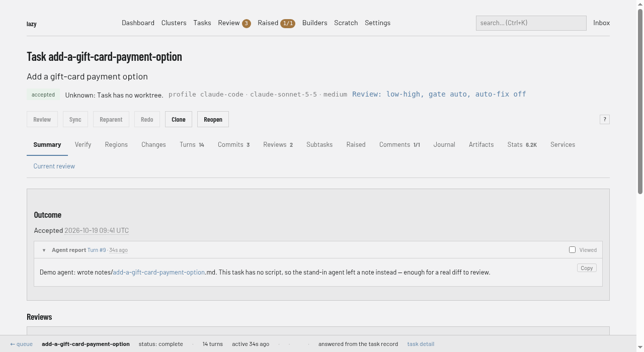Screen dimensions: 644x352
Task: Open the Turns tab with 14 count
Action: pos(192,144)
